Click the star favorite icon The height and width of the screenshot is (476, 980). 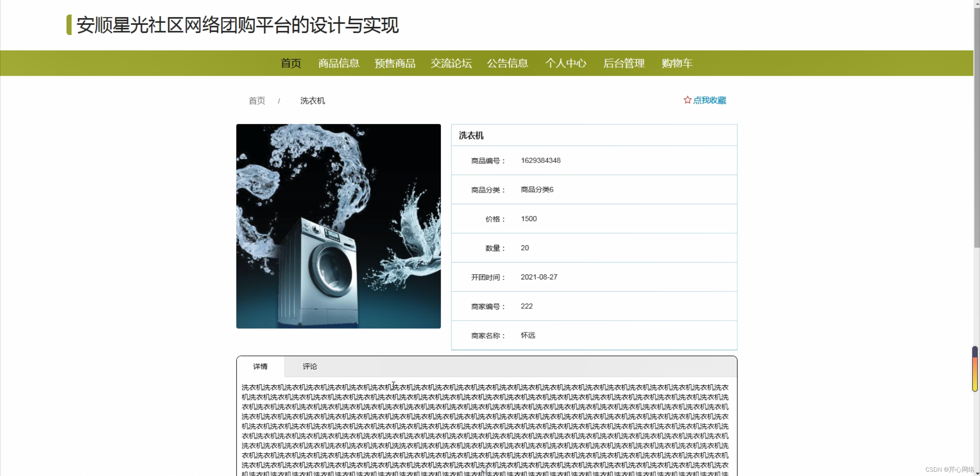click(x=687, y=100)
